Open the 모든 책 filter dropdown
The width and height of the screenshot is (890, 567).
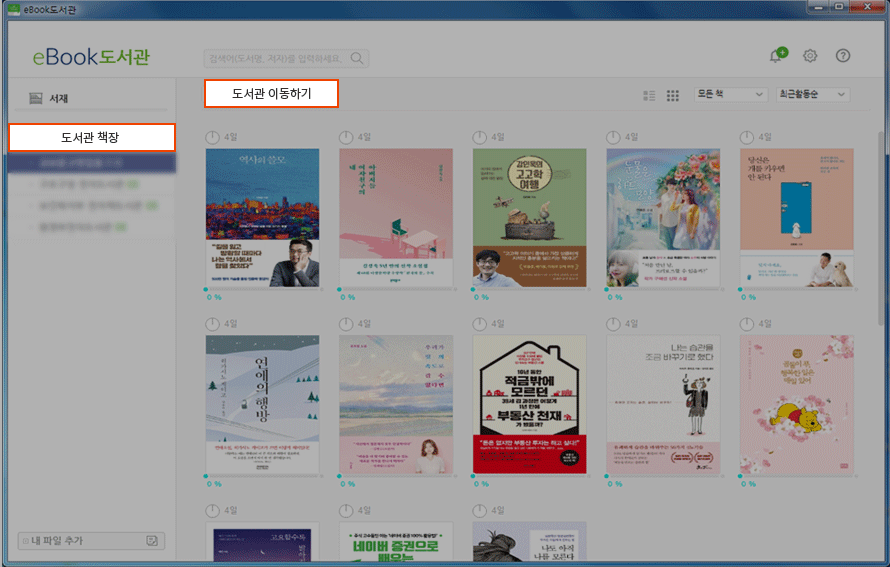pos(729,94)
